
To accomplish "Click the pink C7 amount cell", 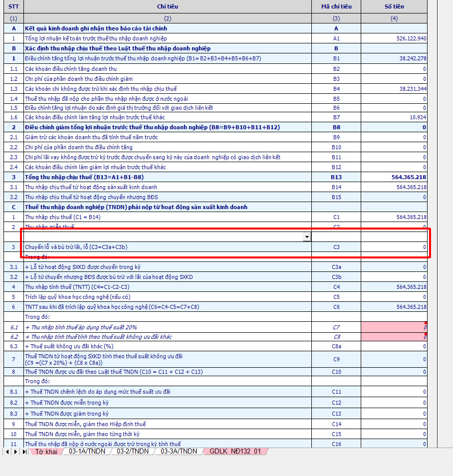I will point(394,327).
